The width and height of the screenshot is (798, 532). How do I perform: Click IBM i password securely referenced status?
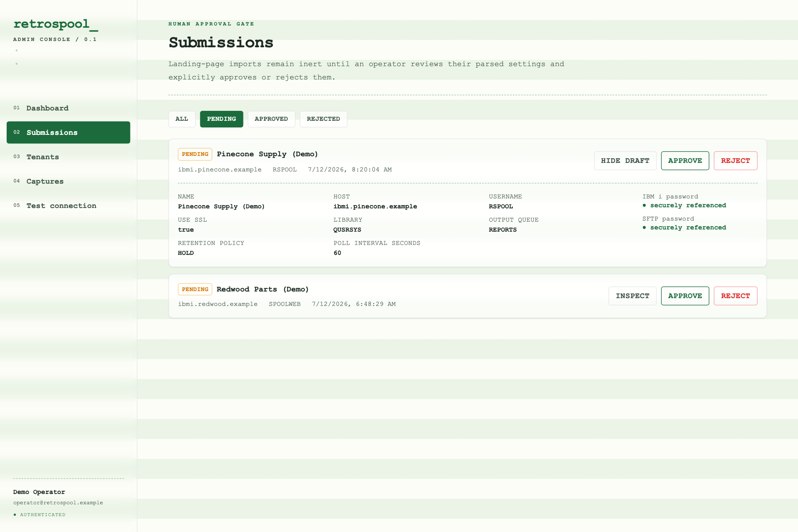coord(684,205)
